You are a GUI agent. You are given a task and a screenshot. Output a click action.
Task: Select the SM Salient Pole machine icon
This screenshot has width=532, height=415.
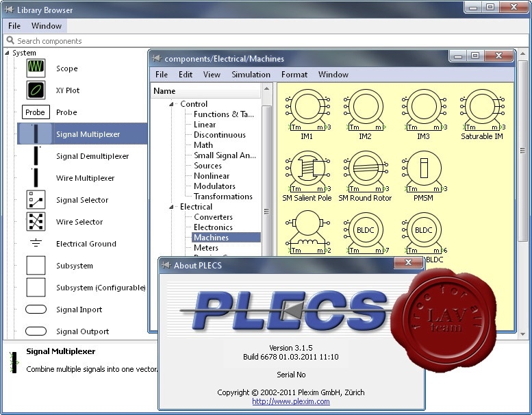click(307, 171)
